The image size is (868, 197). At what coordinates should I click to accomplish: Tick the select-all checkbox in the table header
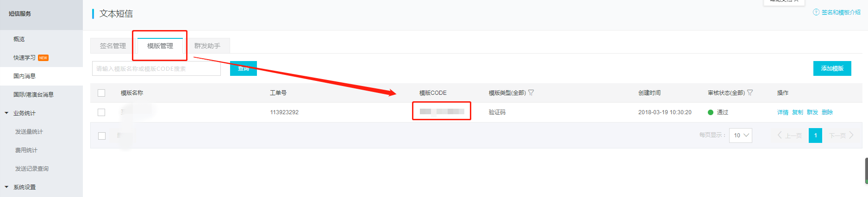click(x=101, y=93)
